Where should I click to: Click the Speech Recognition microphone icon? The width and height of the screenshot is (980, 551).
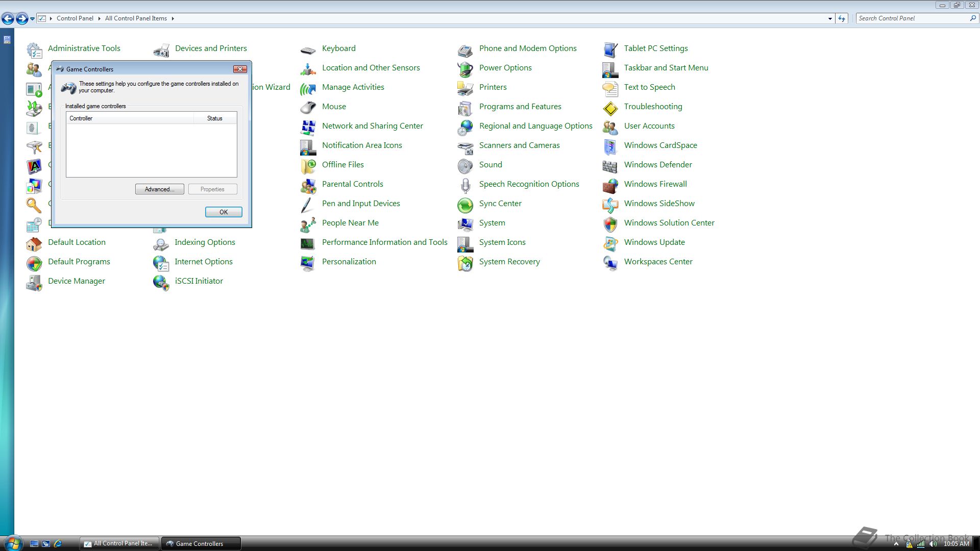coord(465,186)
